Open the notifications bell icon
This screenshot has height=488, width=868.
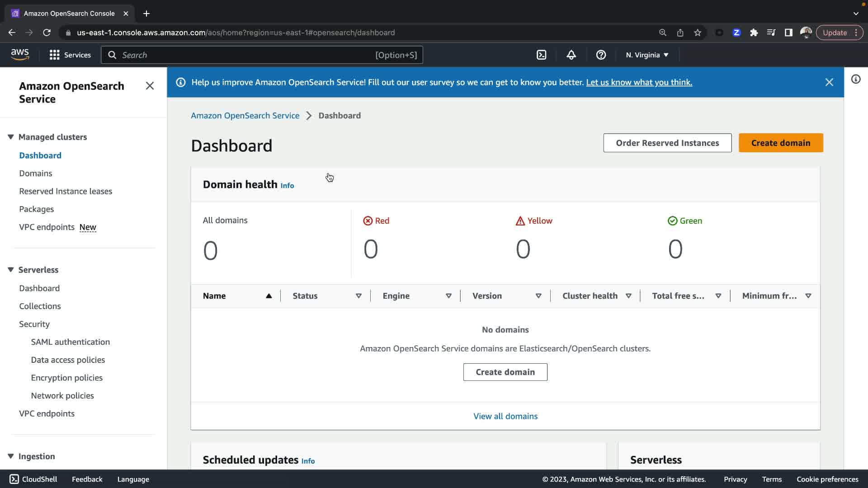point(571,55)
